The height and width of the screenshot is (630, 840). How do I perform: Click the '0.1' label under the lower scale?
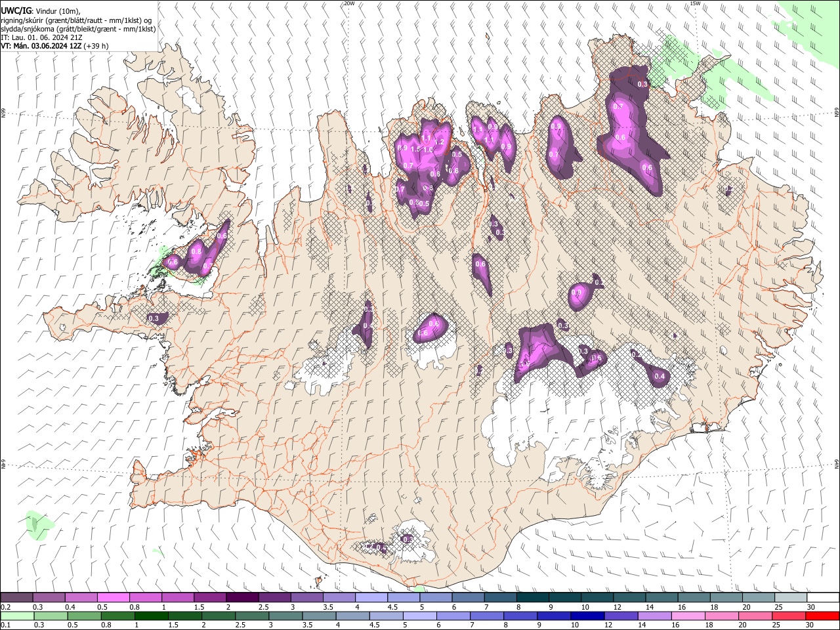(x=5, y=625)
